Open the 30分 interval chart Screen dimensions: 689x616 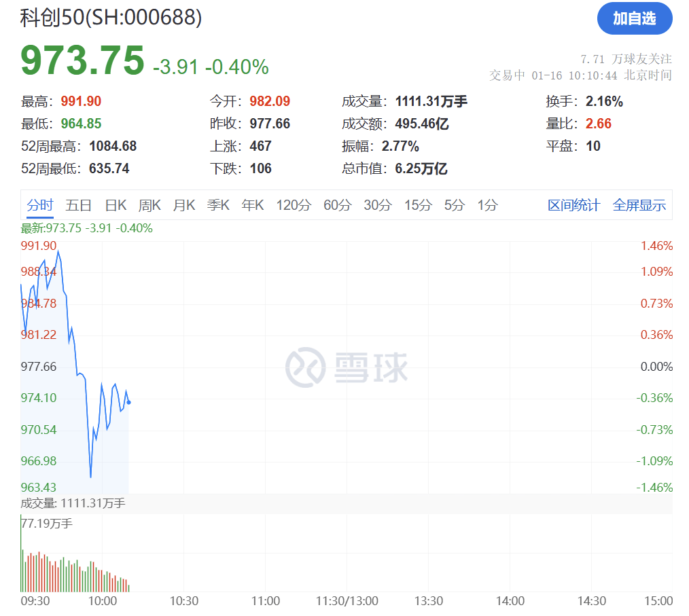[376, 204]
